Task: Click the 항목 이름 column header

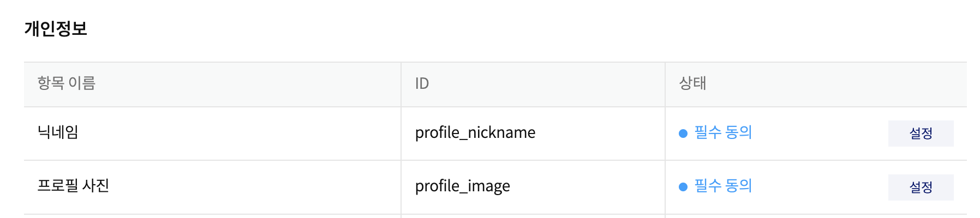Action: [x=66, y=83]
